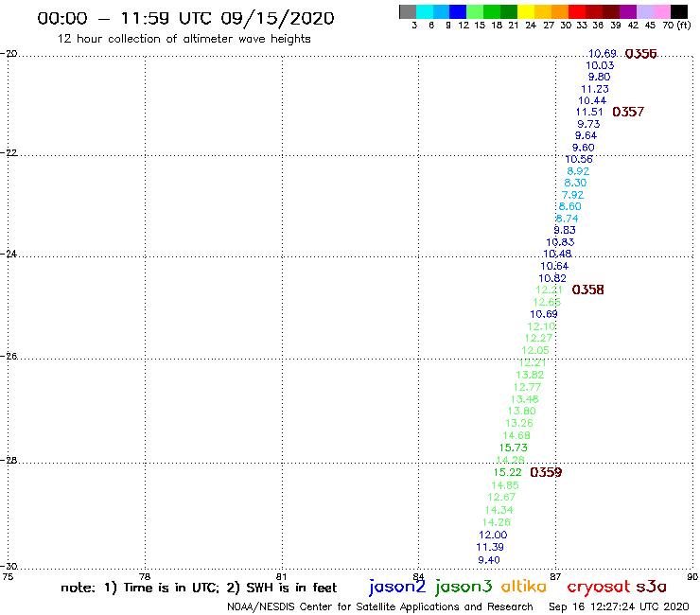Image resolution: width=700 pixels, height=615 pixels.
Task: Click the 10.44 wave height value
Action: pos(592,101)
